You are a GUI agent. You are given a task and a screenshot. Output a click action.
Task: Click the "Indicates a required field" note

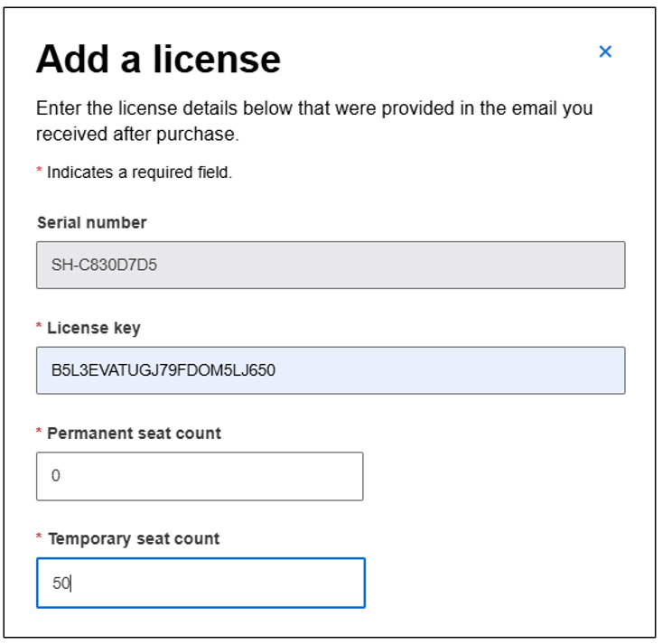pos(139,172)
